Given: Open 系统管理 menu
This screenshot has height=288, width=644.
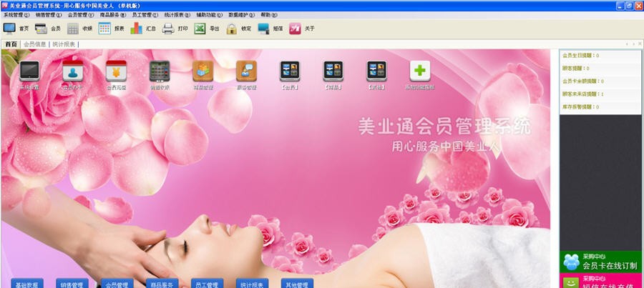Looking at the screenshot, I should (16, 15).
